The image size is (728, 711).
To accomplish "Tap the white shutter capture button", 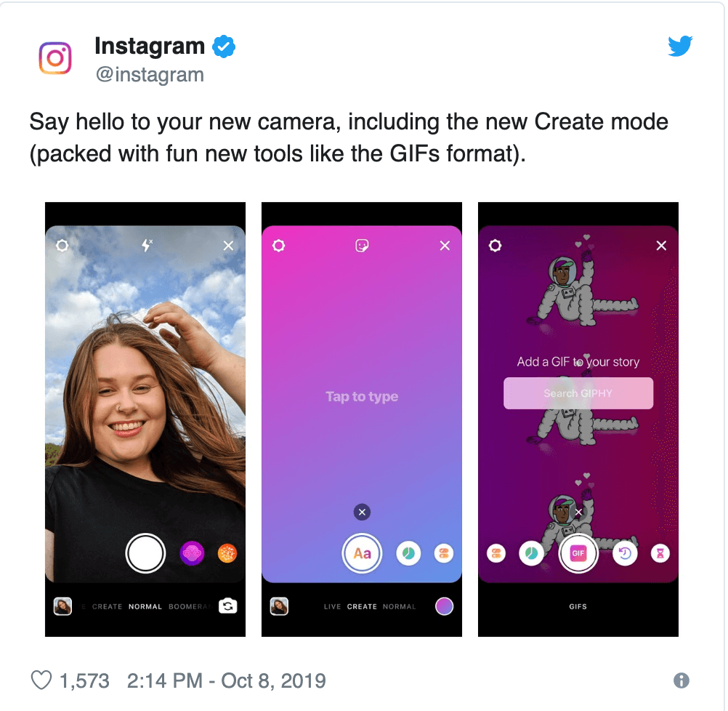I will pos(145,553).
